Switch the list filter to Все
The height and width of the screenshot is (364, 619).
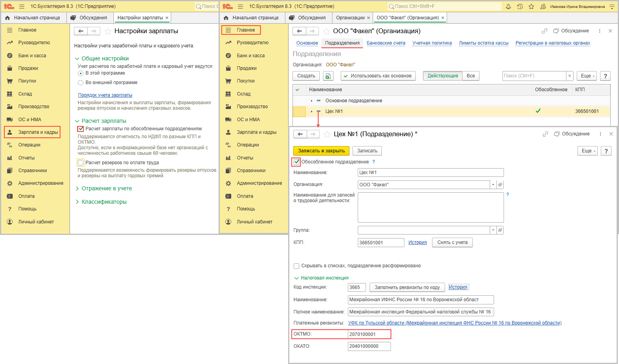pyautogui.click(x=471, y=76)
